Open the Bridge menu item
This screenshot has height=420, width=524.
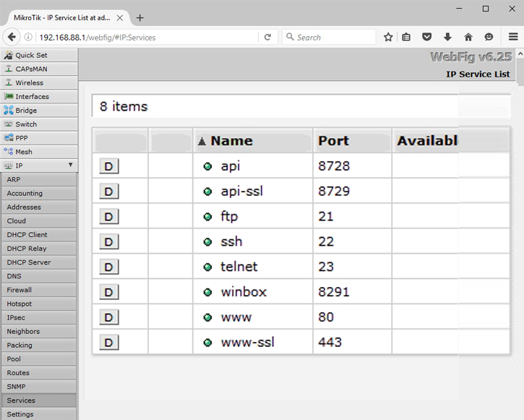click(x=39, y=111)
